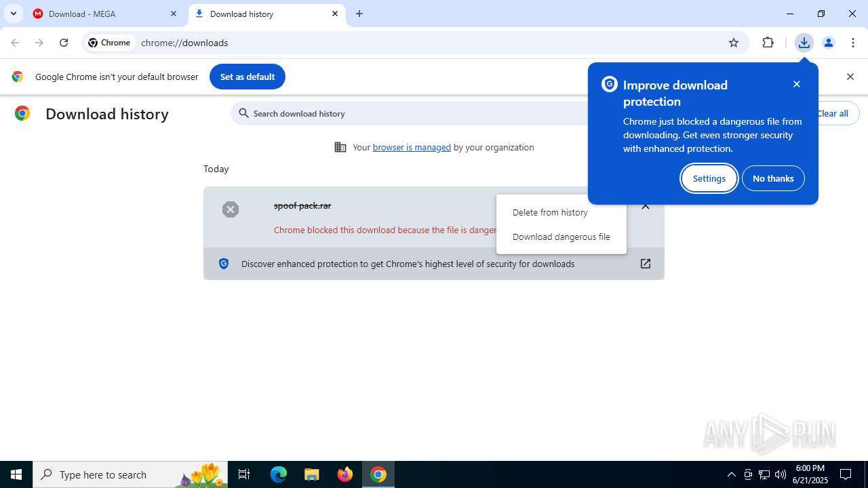
Task: Bookmark this page with star icon
Action: [734, 43]
